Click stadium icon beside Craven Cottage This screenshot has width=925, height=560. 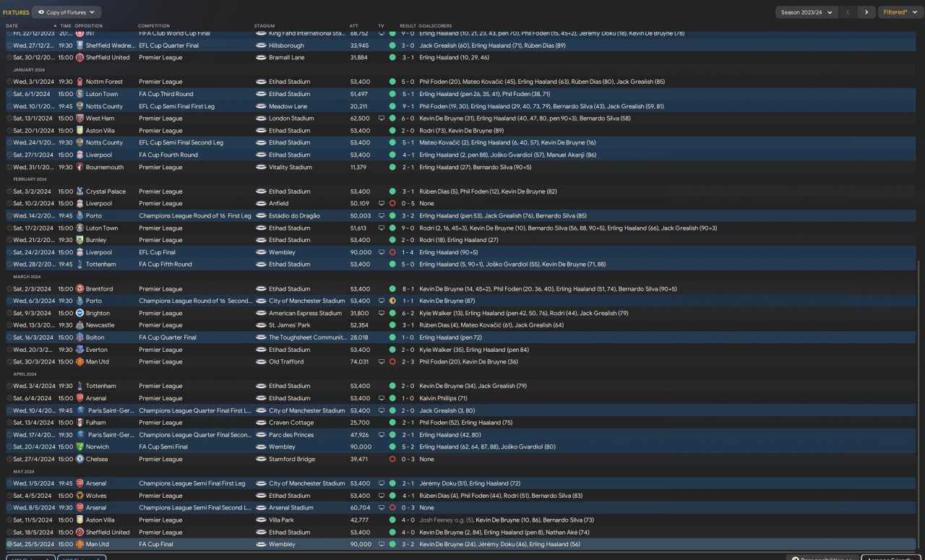pos(261,423)
